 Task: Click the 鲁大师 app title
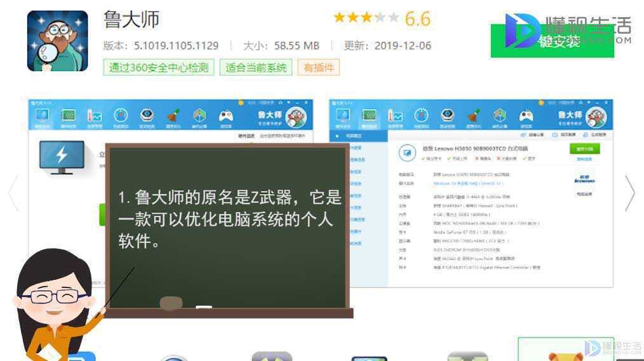131,20
